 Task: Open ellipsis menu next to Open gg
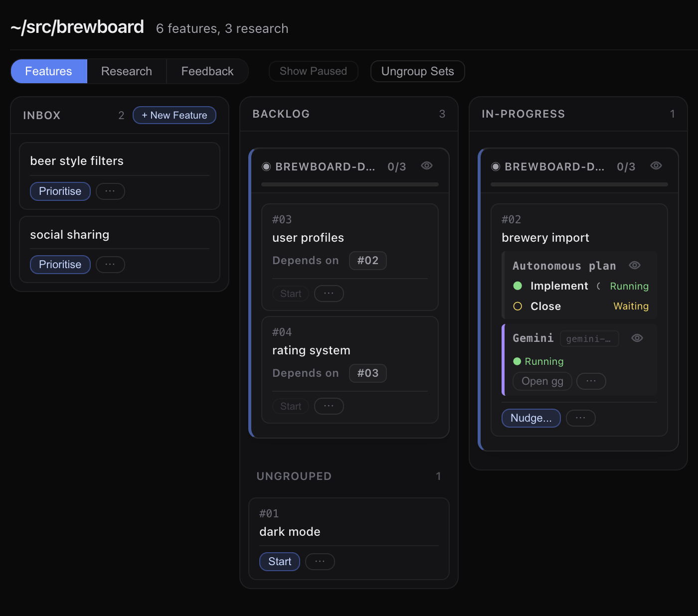point(591,381)
